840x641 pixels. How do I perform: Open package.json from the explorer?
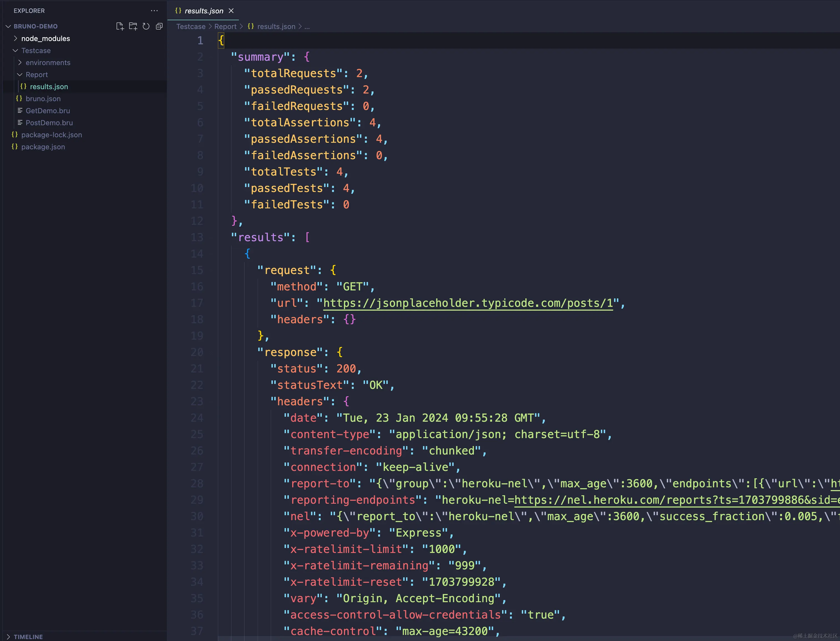tap(43, 147)
